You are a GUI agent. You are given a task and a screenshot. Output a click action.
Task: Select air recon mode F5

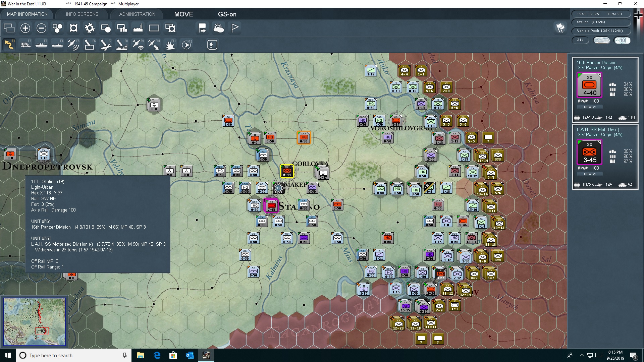[x=73, y=45]
